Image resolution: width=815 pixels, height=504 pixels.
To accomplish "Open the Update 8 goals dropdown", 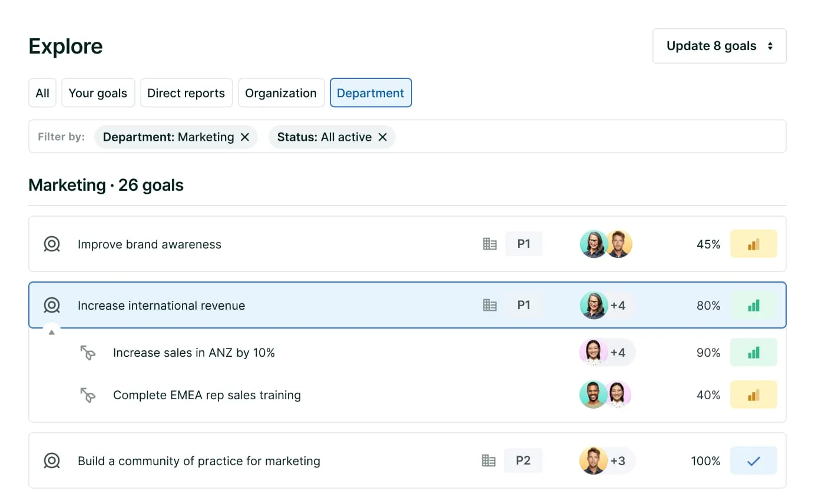I will [x=719, y=46].
